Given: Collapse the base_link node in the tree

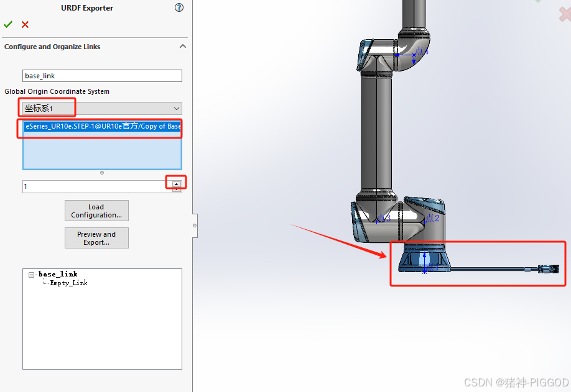Looking at the screenshot, I should 31,274.
